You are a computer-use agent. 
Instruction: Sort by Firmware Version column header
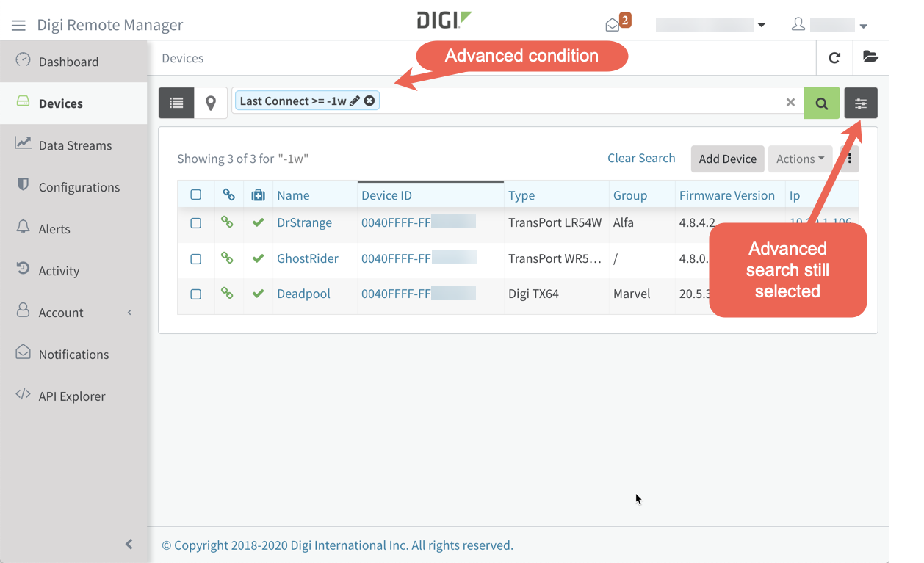pos(727,195)
